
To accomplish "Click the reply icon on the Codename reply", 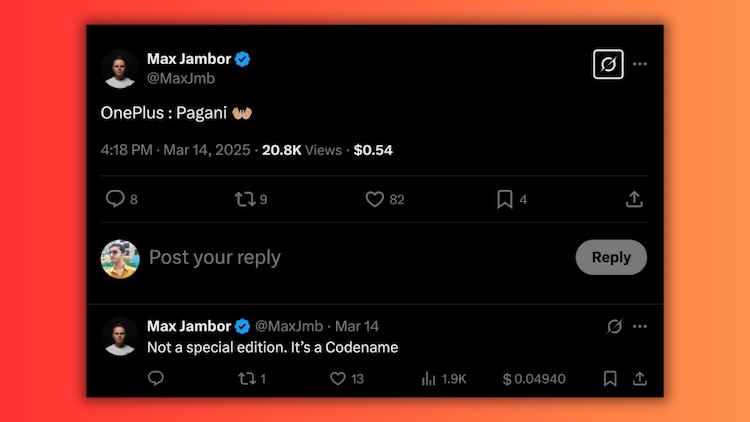I will pos(156,378).
